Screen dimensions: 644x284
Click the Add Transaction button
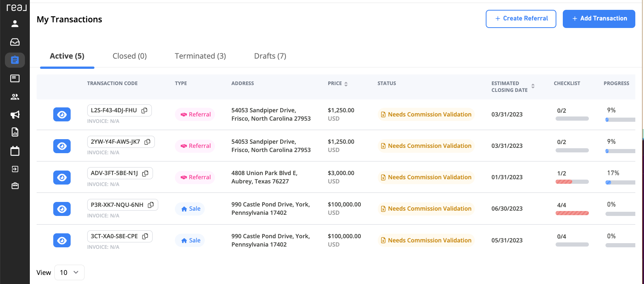599,19
